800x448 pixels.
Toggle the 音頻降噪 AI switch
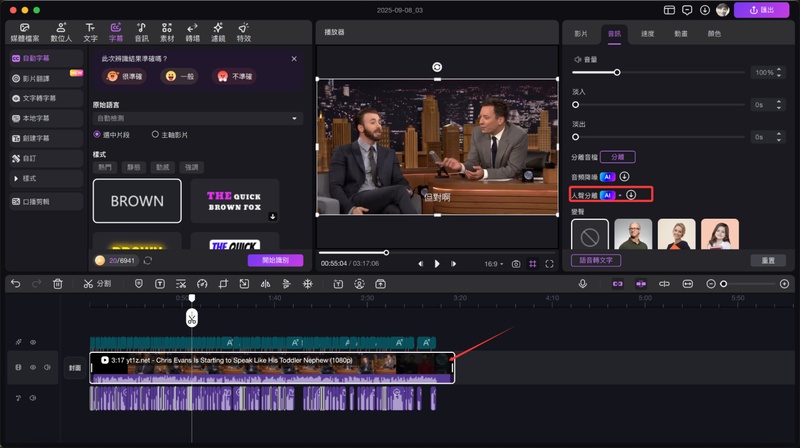(607, 176)
